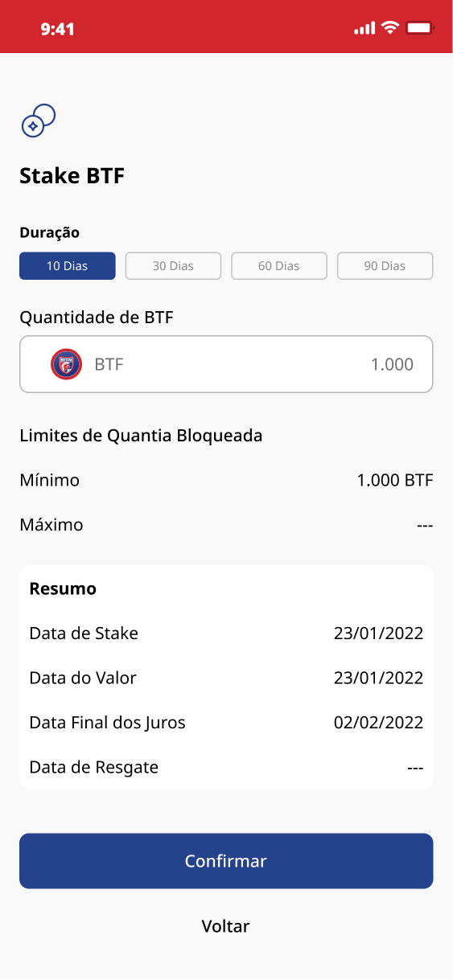Focus the BTF amount input field
This screenshot has height=980, width=453.
pyautogui.click(x=226, y=364)
